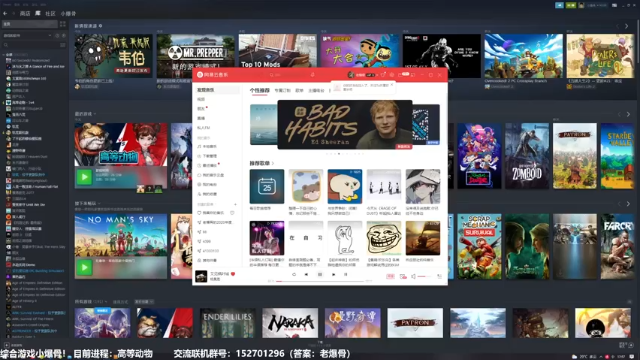Adjust the NetEase volume slider
The image size is (640, 360).
(x=424, y=277)
